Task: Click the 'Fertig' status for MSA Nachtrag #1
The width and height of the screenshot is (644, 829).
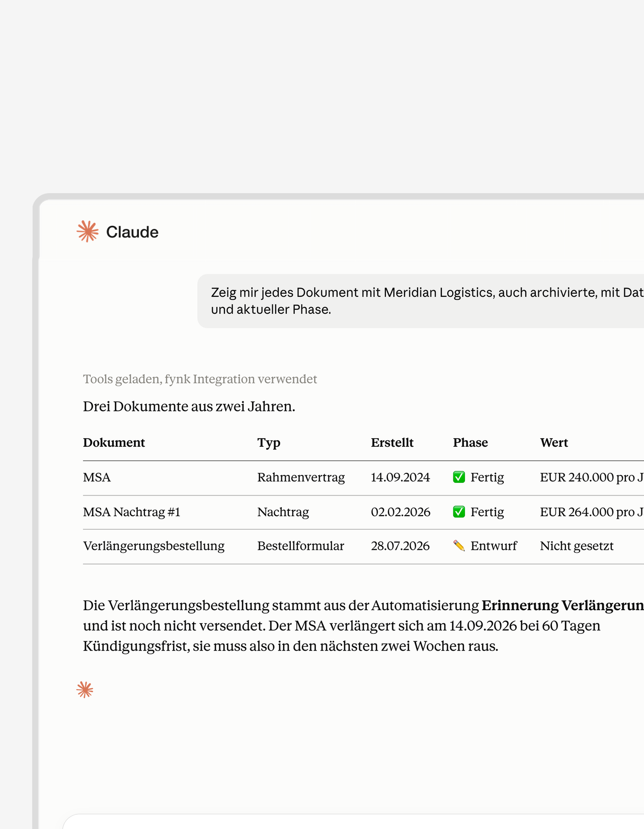Action: tap(487, 512)
